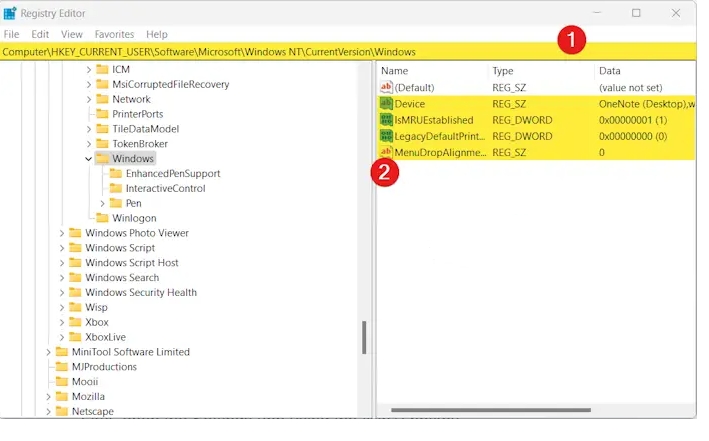
Task: Select the EnhancedPenSupport folder icon
Action: coord(116,174)
